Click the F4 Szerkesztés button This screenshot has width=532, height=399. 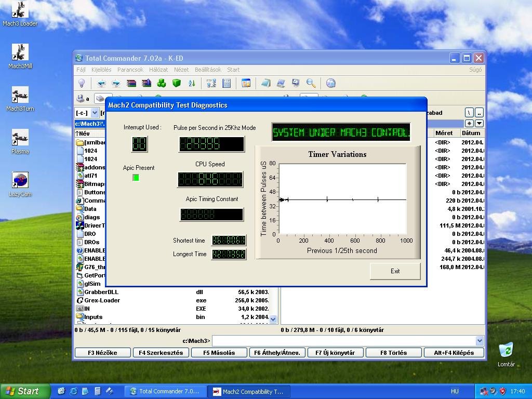click(x=161, y=353)
